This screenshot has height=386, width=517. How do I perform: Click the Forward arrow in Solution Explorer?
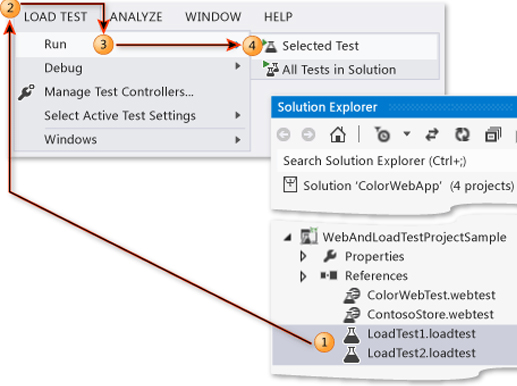308,135
